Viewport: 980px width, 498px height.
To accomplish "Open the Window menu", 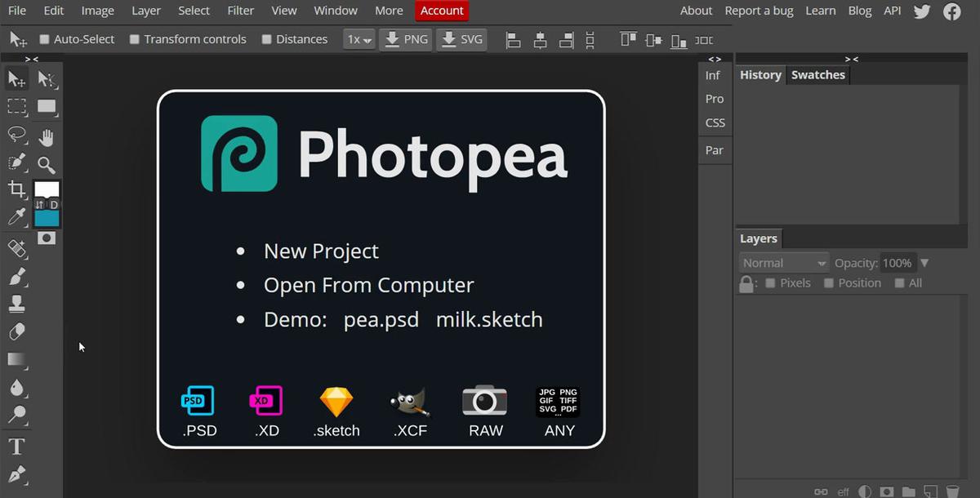I will coord(336,11).
